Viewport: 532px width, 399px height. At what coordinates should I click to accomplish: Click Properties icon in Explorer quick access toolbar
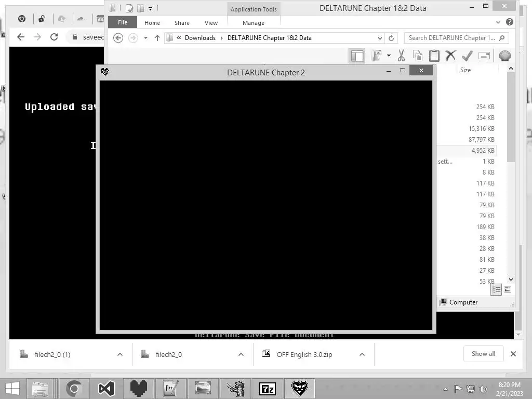[129, 8]
